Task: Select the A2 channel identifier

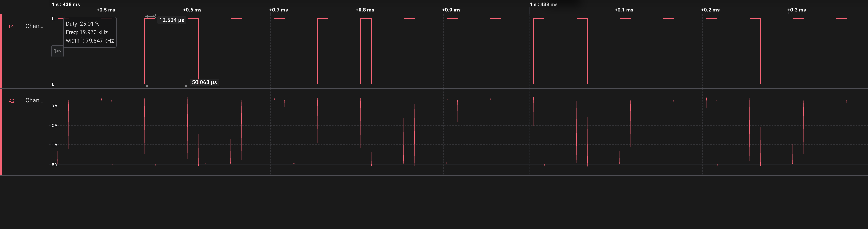Action: [x=12, y=101]
